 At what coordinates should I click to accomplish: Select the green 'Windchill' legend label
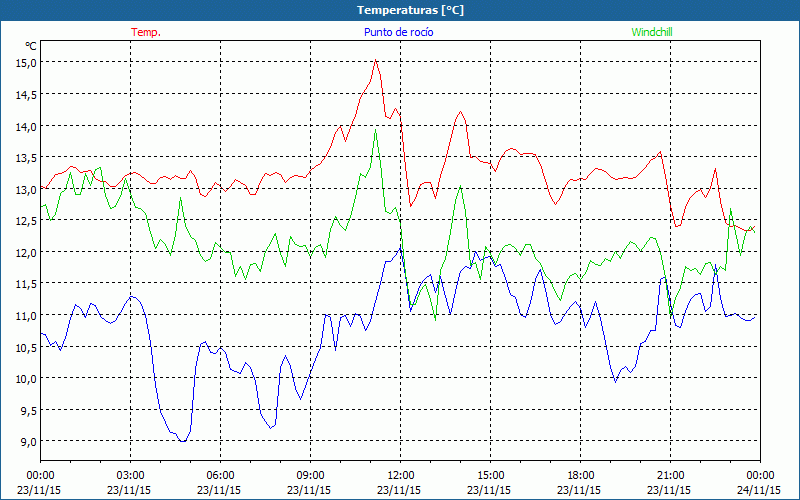(652, 32)
